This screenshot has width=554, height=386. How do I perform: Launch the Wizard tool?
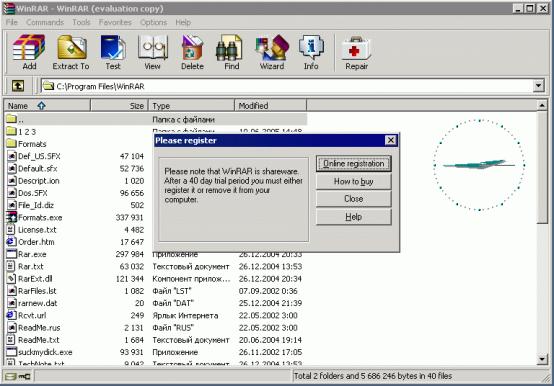(x=272, y=52)
